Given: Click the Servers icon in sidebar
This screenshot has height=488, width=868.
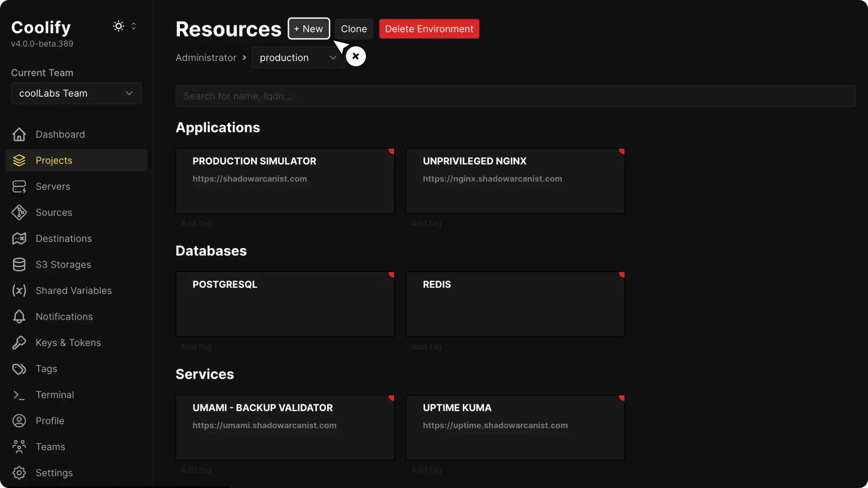Looking at the screenshot, I should (x=19, y=187).
